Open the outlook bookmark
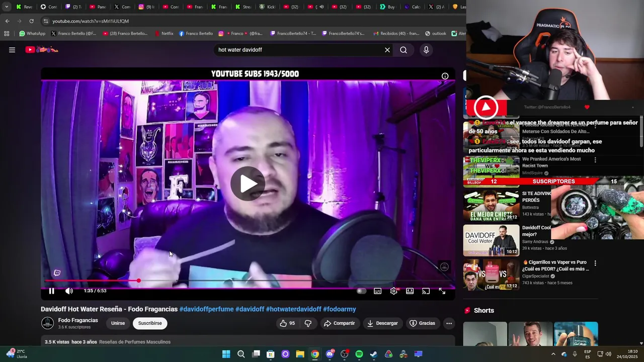 [435, 34]
